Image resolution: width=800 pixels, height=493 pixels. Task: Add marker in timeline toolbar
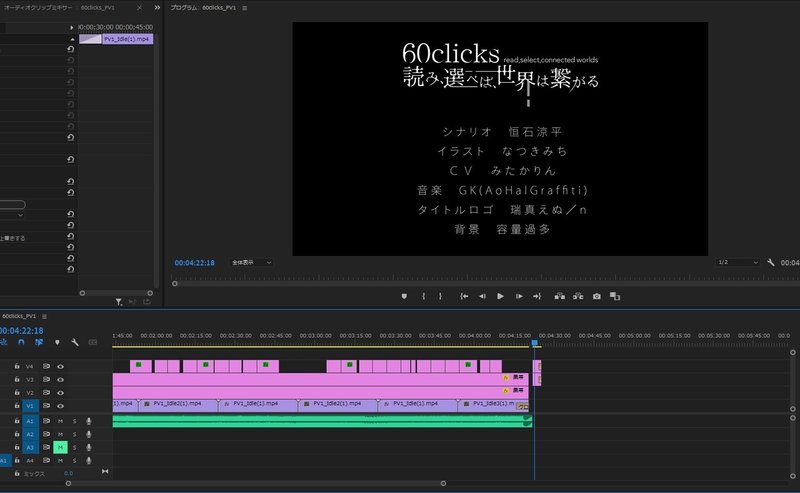[57, 342]
